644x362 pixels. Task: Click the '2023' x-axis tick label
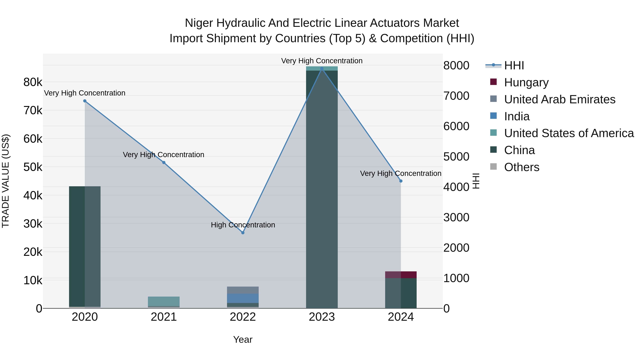click(x=322, y=317)
